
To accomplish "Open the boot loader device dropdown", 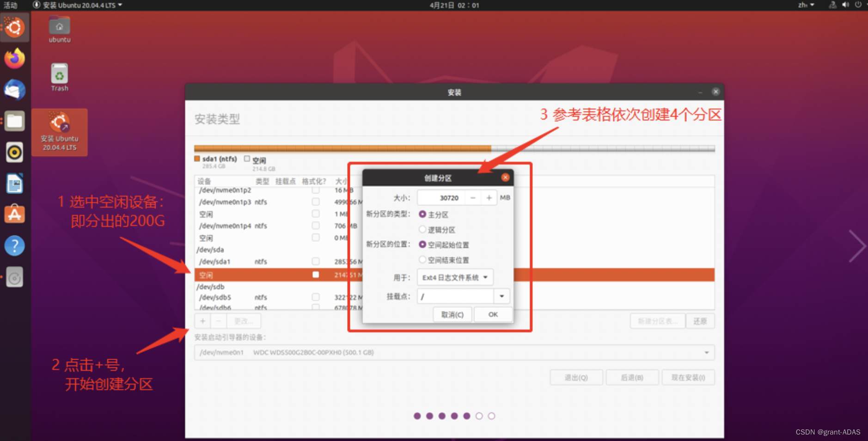I will point(454,352).
